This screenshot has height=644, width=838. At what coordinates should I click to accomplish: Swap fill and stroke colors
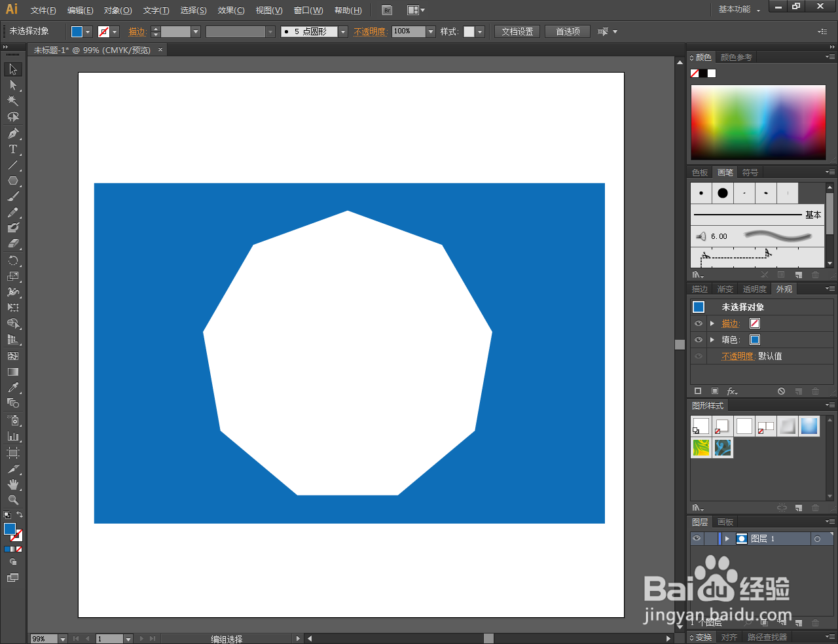coord(20,515)
